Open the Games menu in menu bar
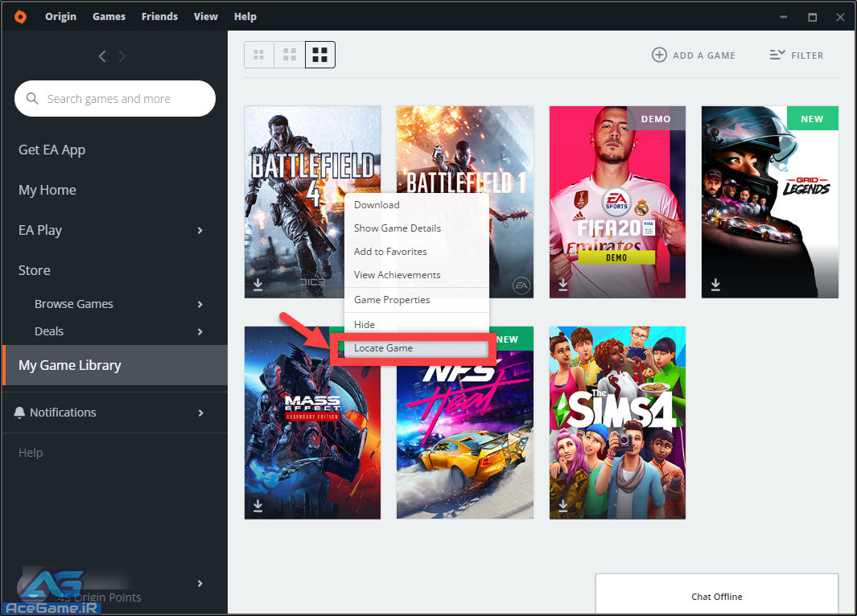 click(109, 16)
